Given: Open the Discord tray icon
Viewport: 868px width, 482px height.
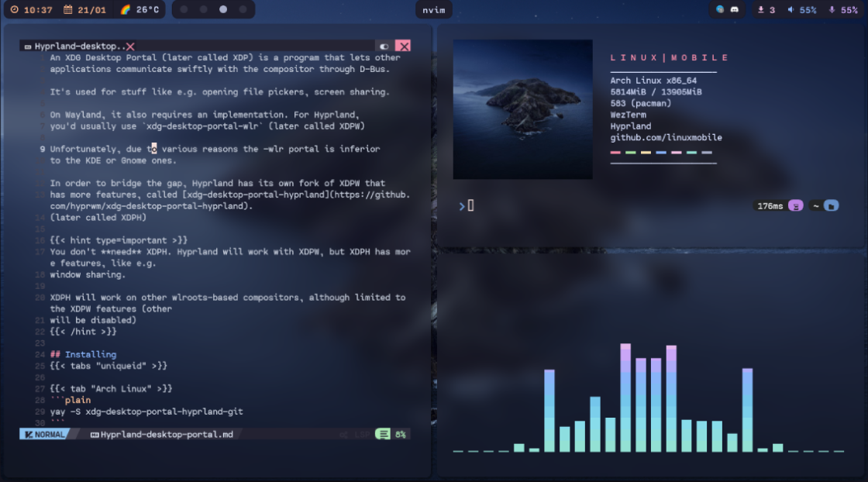Looking at the screenshot, I should click(x=735, y=9).
